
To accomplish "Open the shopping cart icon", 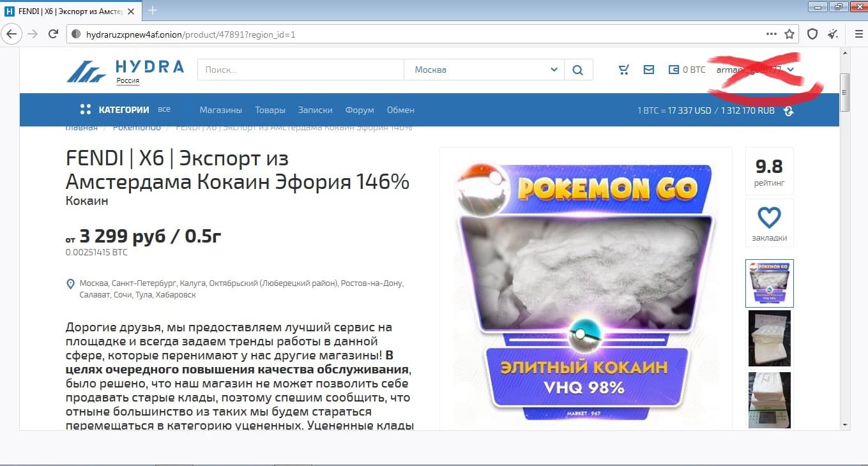I will pos(623,70).
